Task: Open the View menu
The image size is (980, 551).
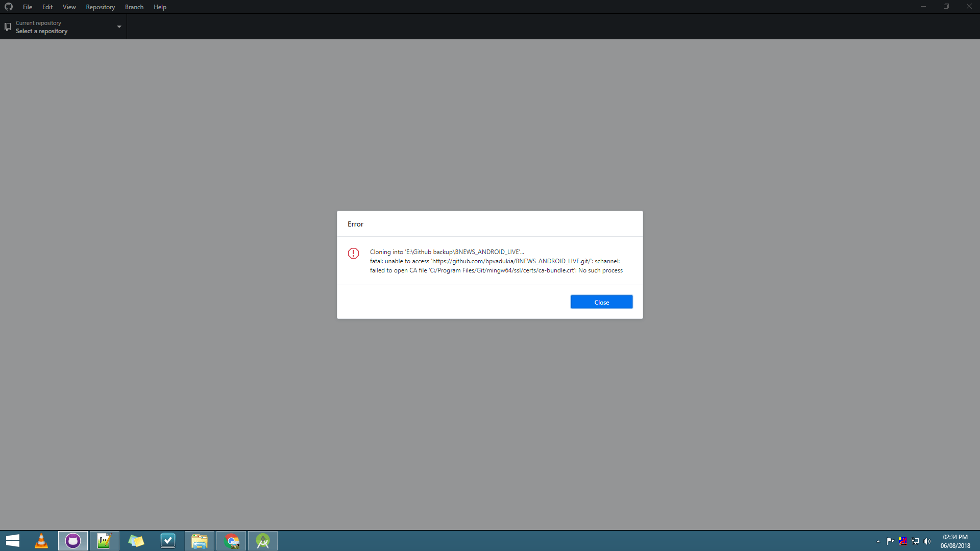Action: point(69,7)
